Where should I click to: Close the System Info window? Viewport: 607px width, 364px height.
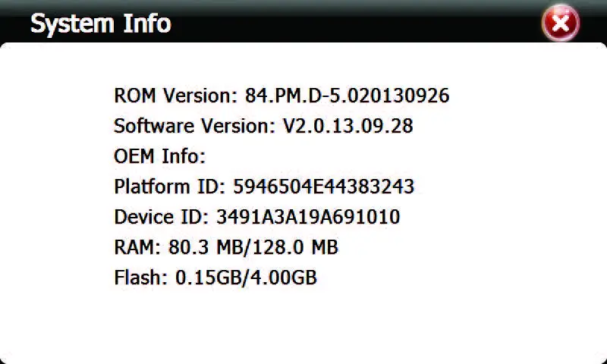[561, 24]
